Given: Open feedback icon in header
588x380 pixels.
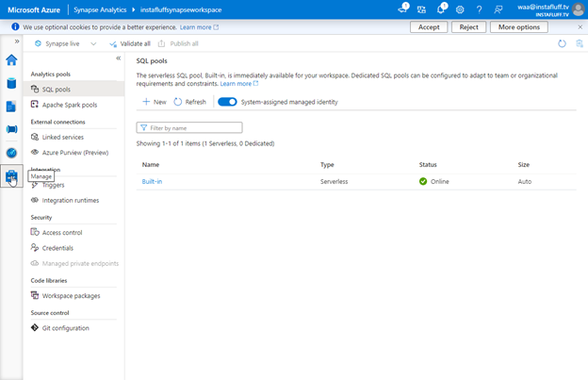Looking at the screenshot, I should (x=498, y=9).
